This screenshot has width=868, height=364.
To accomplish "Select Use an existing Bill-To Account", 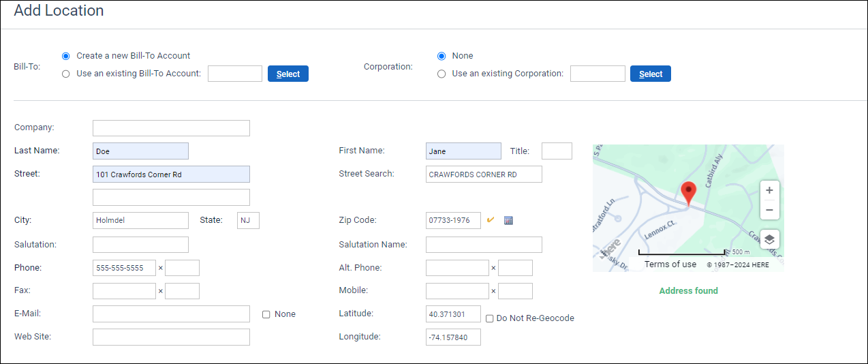I will click(x=66, y=74).
